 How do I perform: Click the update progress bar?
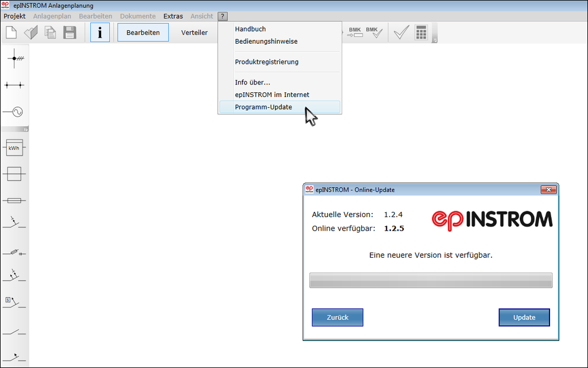pyautogui.click(x=431, y=280)
